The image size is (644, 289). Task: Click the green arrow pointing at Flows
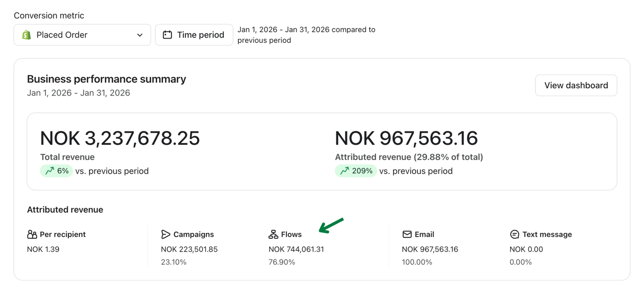click(331, 226)
